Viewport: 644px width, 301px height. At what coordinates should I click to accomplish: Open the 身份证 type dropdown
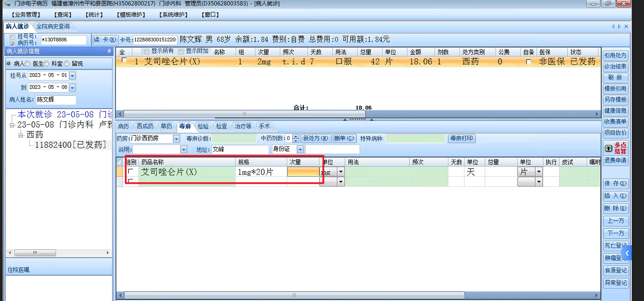(x=300, y=149)
